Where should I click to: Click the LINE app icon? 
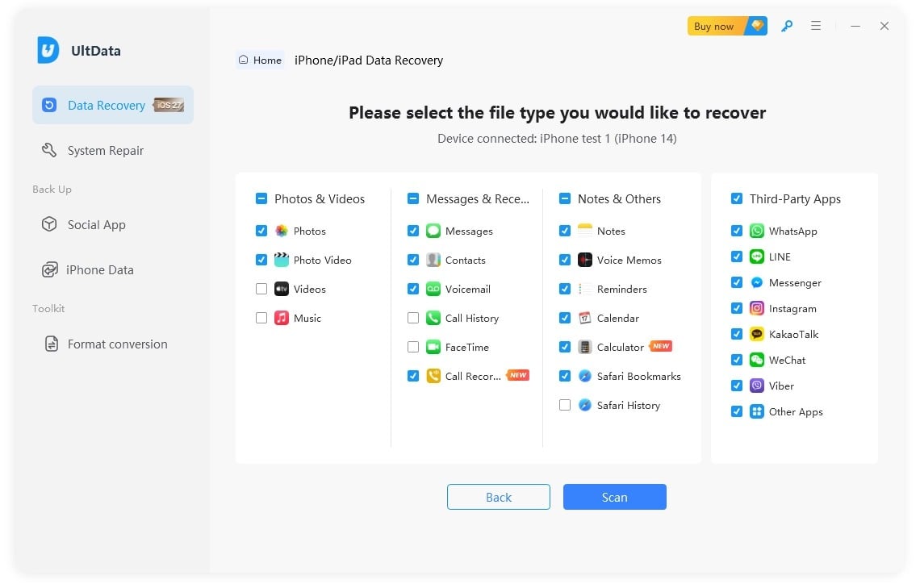757,256
